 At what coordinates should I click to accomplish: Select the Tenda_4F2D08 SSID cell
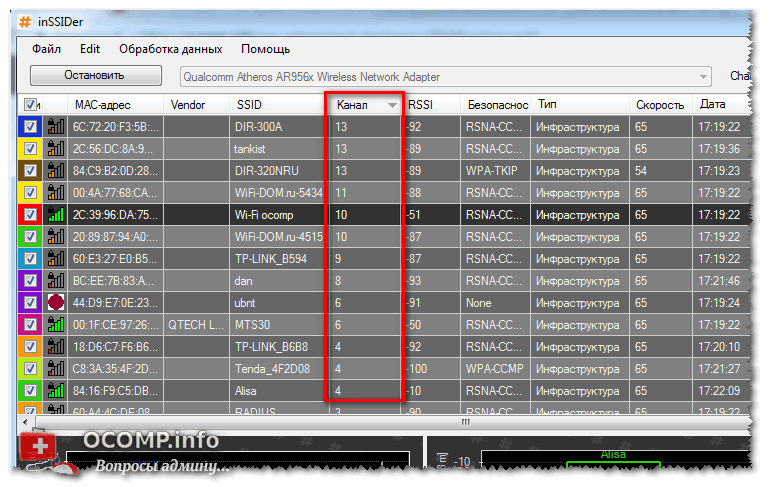tap(279, 369)
